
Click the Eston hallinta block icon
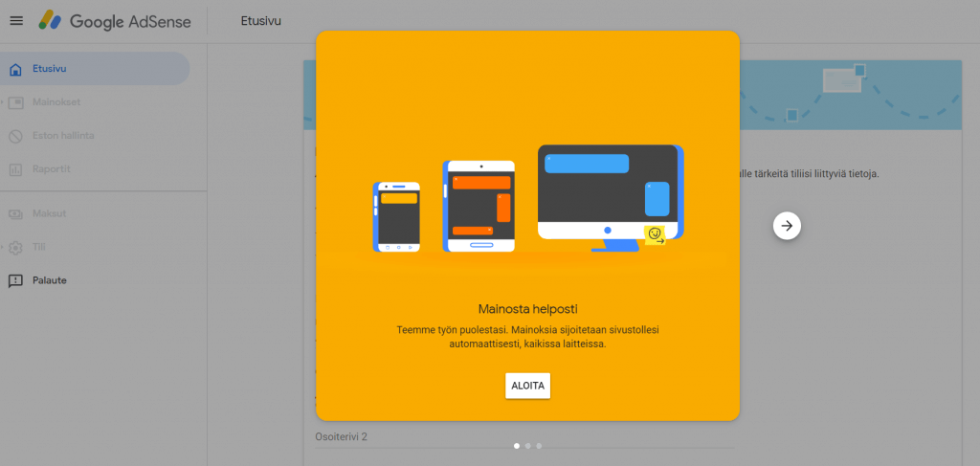[15, 136]
